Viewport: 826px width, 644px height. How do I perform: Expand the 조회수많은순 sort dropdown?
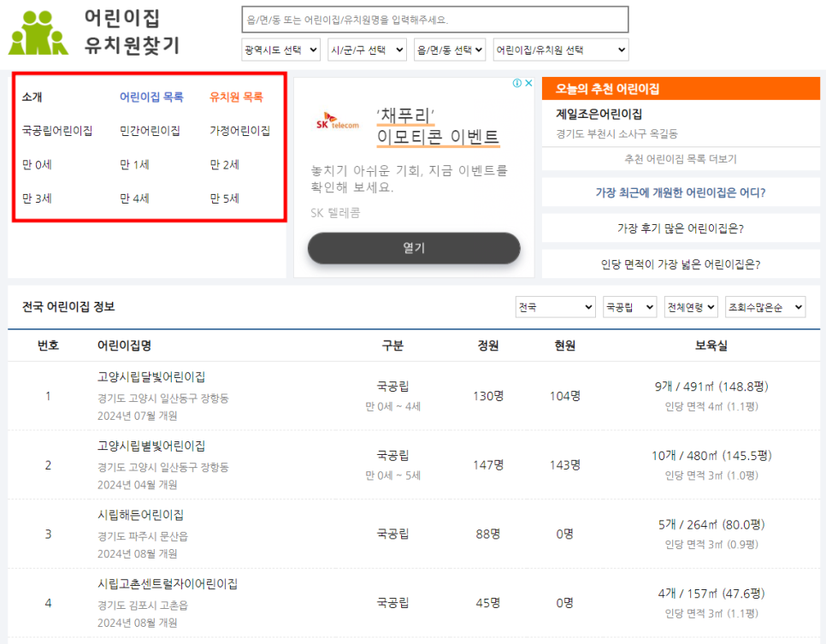coord(764,307)
